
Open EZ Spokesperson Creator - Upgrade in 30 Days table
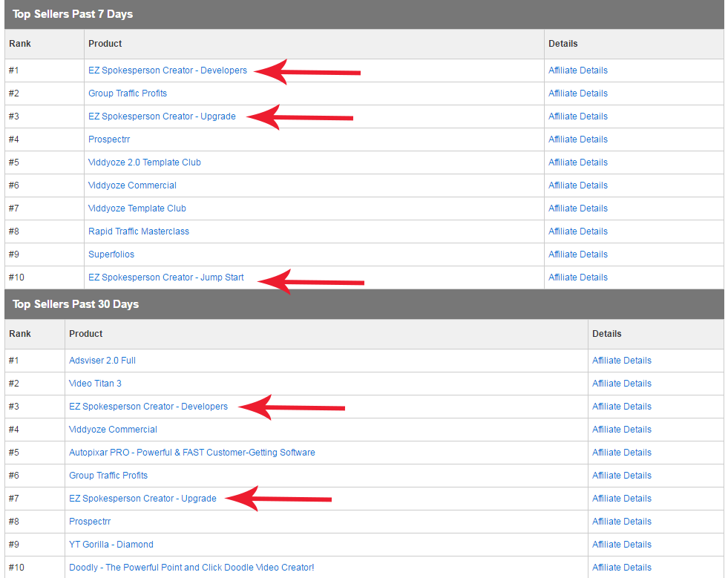coord(142,498)
